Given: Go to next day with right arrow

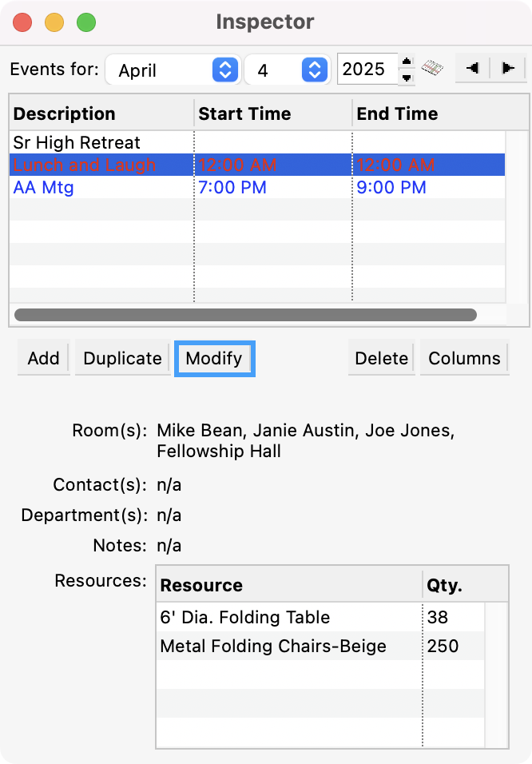Looking at the screenshot, I should [506, 68].
